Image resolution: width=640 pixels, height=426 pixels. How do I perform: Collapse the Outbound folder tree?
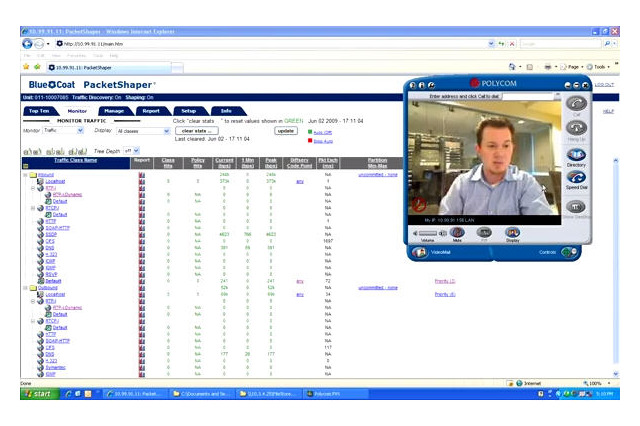click(x=25, y=288)
